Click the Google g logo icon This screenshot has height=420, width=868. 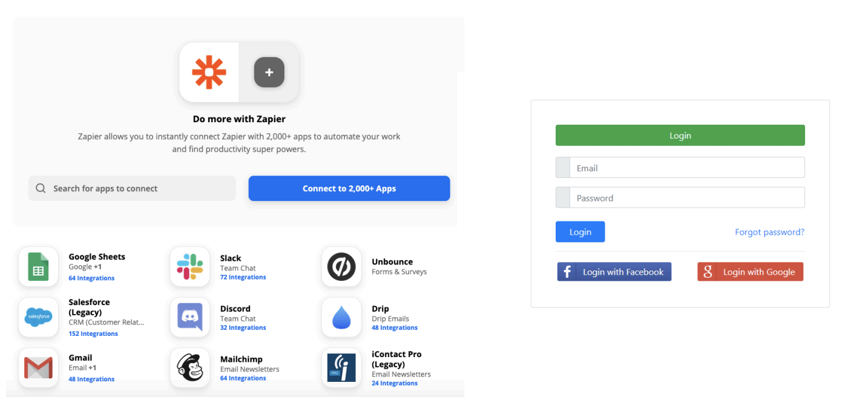coord(707,272)
